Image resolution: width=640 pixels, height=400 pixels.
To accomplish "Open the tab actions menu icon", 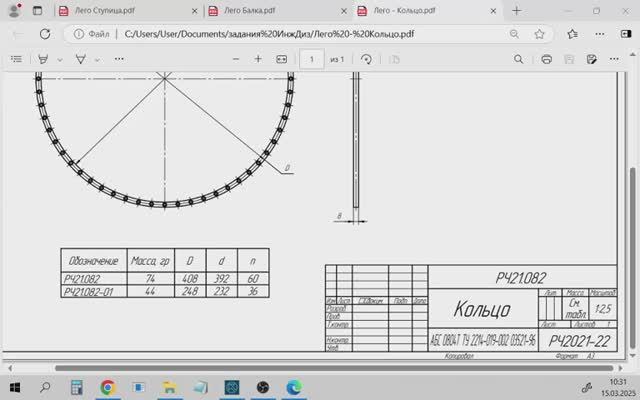I will [x=37, y=11].
